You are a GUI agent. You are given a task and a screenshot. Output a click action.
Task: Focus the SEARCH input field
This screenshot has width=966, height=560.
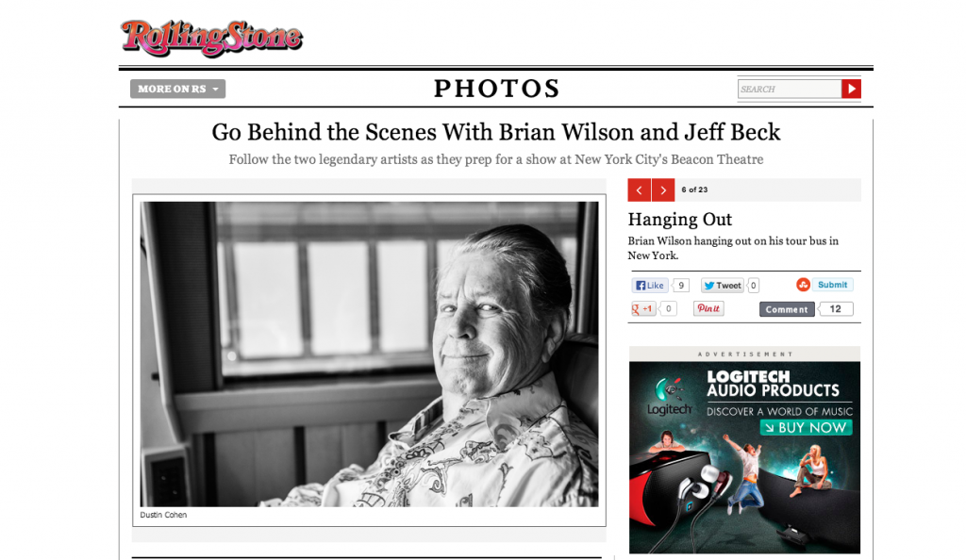[x=790, y=89]
